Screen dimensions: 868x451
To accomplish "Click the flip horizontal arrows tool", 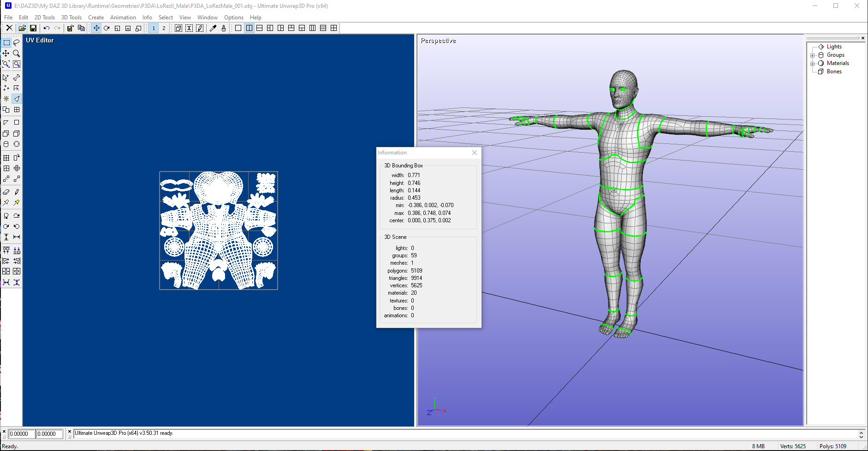I will pyautogui.click(x=17, y=237).
